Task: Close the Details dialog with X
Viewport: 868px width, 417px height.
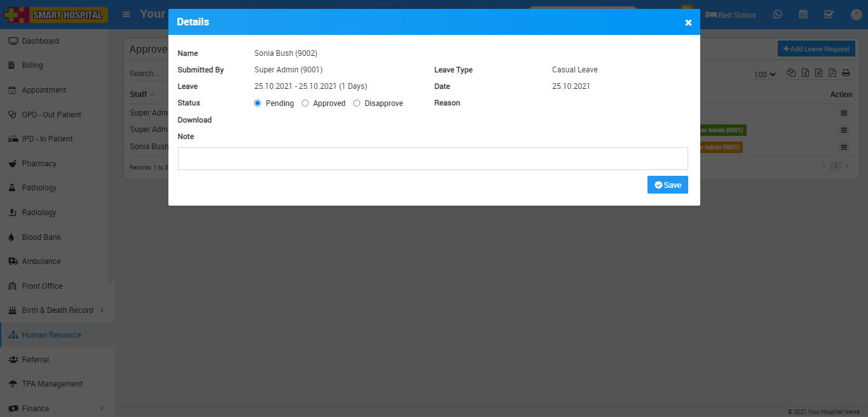Action: click(x=688, y=23)
